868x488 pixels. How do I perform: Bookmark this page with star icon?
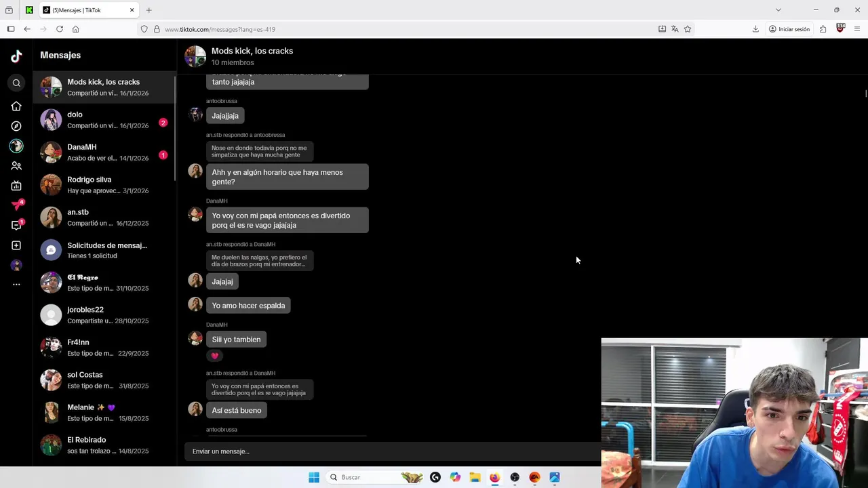click(x=688, y=29)
